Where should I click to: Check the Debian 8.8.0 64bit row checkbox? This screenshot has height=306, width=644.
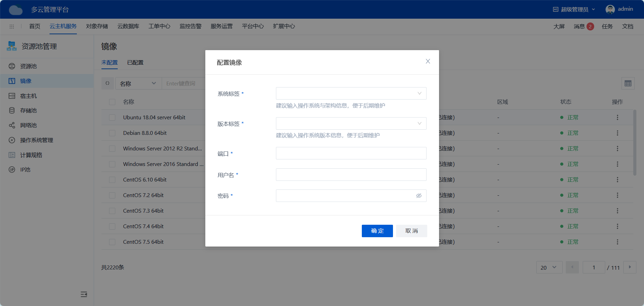[112, 133]
